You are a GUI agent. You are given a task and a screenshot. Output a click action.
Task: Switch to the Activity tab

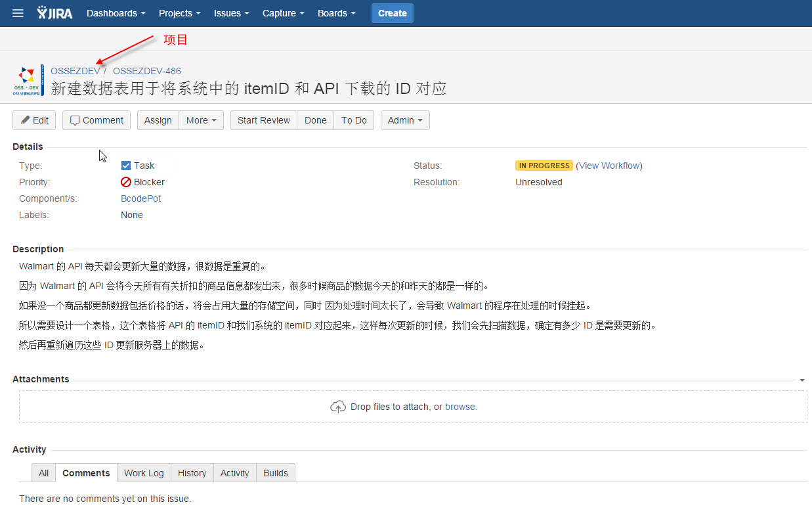coord(234,473)
